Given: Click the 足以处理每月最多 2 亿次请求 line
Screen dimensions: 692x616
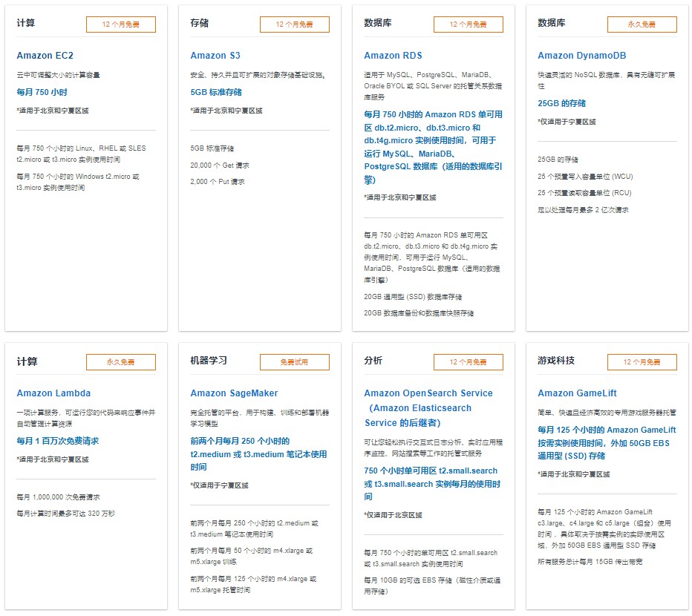Looking at the screenshot, I should tap(583, 210).
